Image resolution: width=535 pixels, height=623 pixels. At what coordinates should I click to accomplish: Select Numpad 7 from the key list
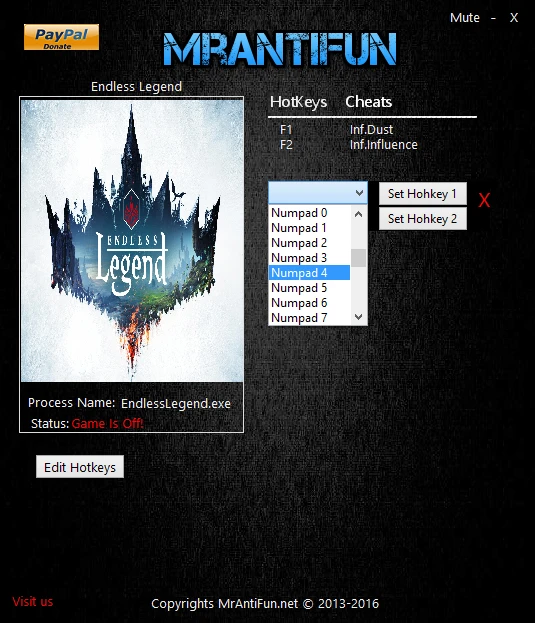309,318
